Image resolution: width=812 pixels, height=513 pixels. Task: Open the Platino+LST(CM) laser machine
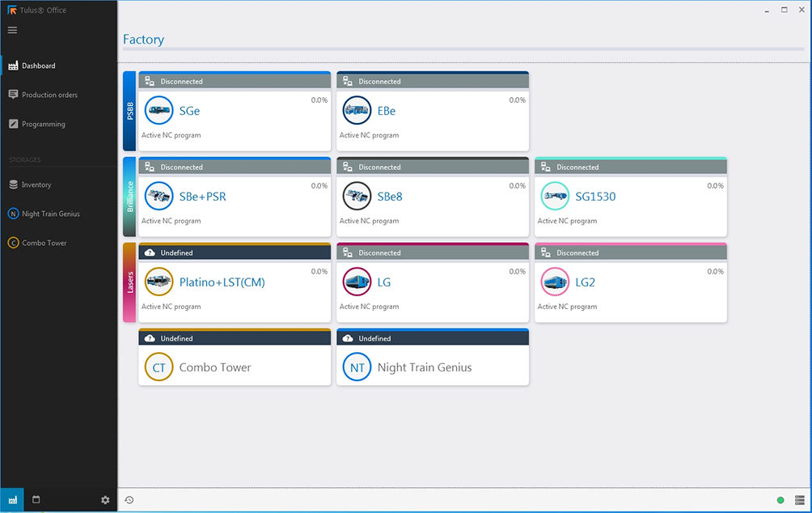pyautogui.click(x=222, y=282)
